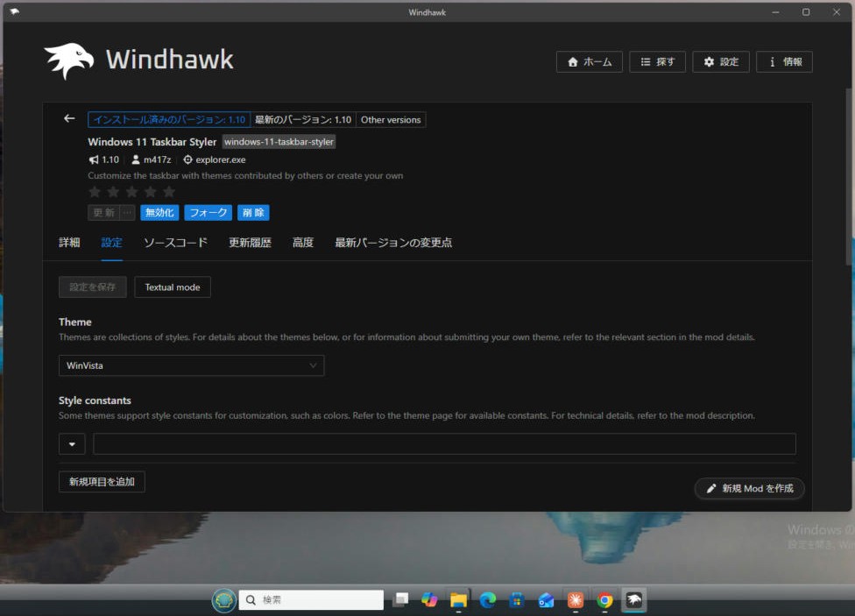Click the megaphone version 1.10 icon
The height and width of the screenshot is (616, 855).
coord(94,159)
